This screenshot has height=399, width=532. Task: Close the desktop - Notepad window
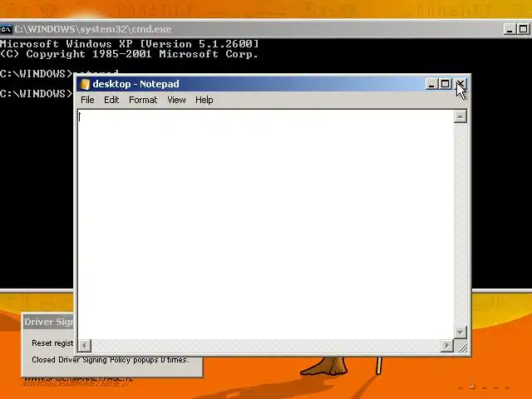coord(461,84)
